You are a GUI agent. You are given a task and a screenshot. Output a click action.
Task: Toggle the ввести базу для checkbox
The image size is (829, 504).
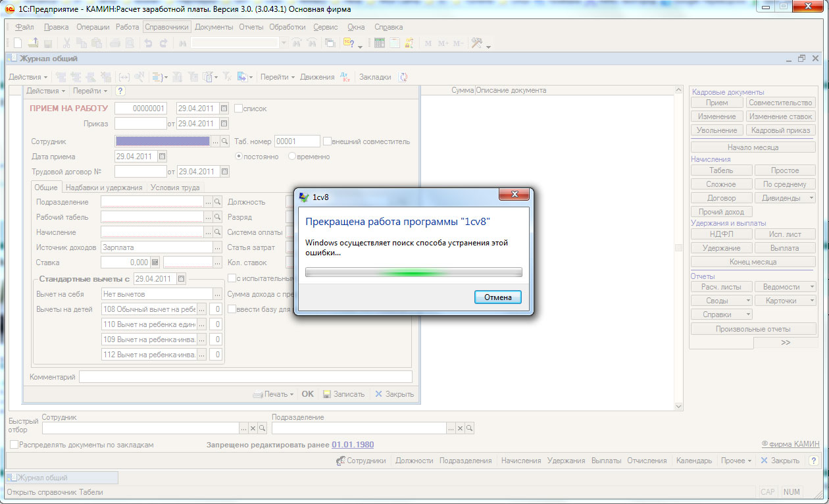point(232,309)
